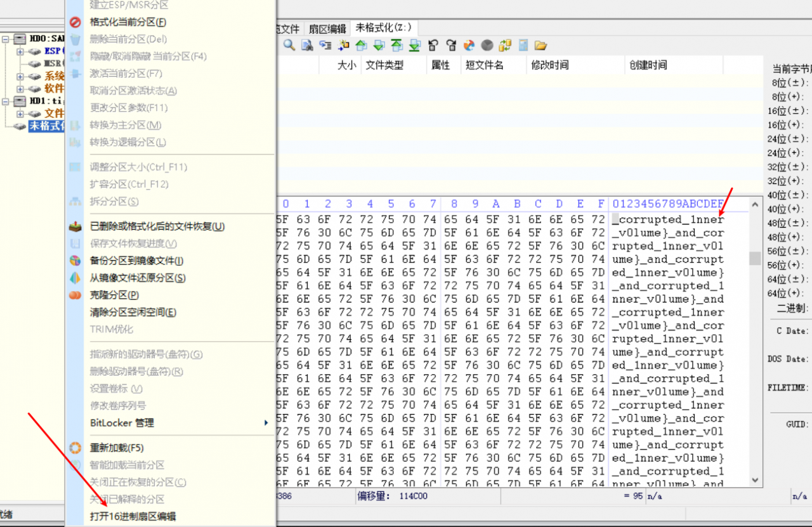
Task: Choose 格式化当前分区(F) from context menu
Action: click(x=128, y=22)
